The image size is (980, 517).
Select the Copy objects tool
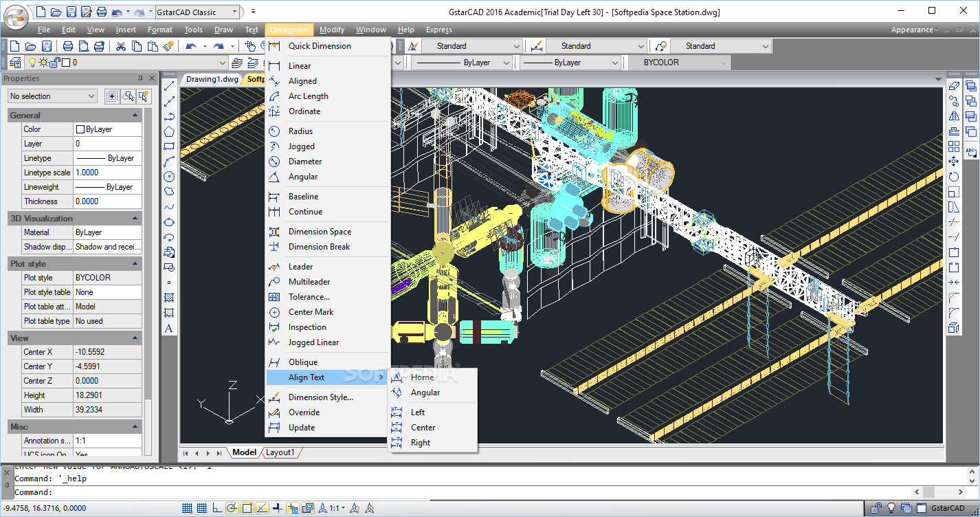[x=953, y=101]
